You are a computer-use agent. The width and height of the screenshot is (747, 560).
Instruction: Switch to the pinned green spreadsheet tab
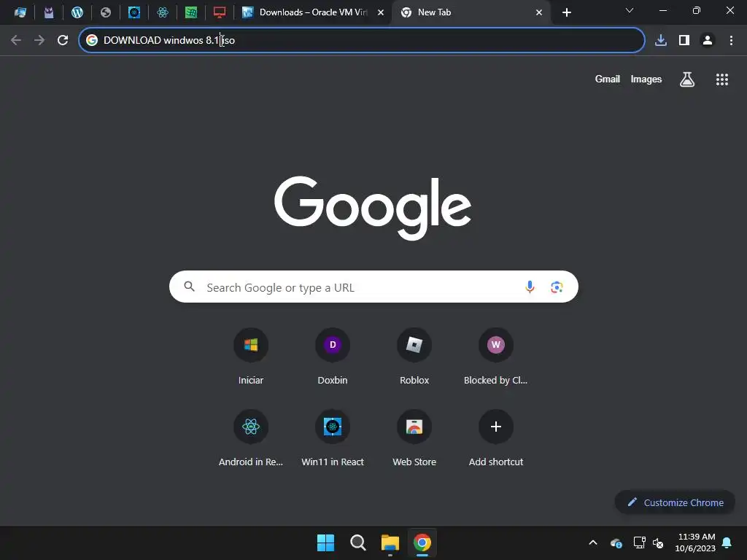point(191,12)
